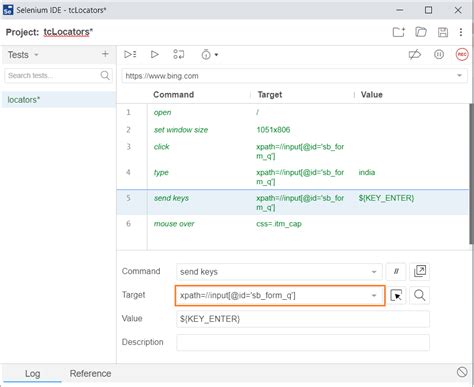Select row 2 set window size command
The image size is (474, 387).
coord(293,130)
